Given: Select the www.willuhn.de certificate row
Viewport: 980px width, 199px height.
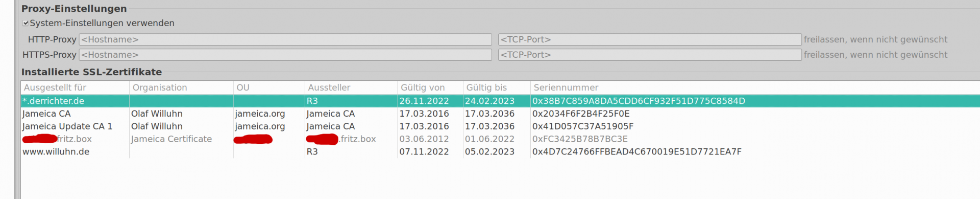Looking at the screenshot, I should point(500,152).
